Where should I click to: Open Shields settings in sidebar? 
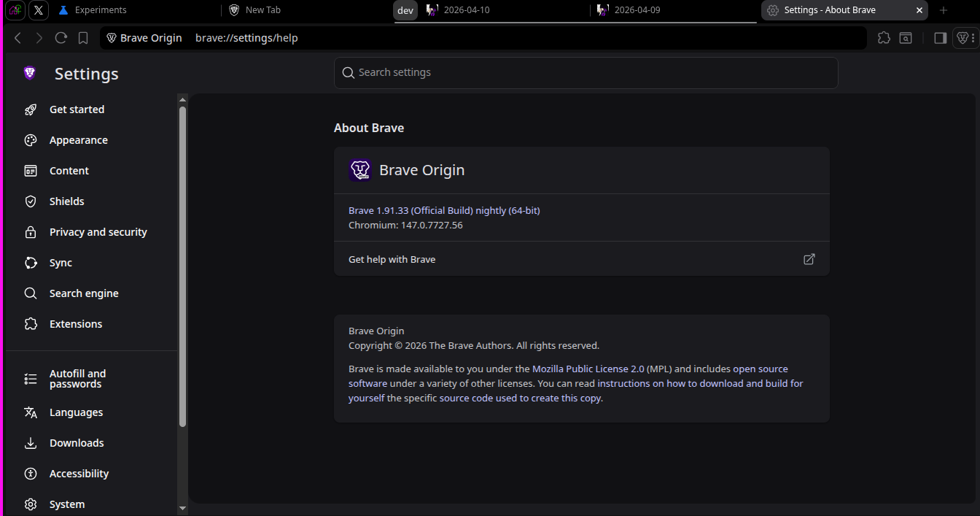tap(66, 201)
